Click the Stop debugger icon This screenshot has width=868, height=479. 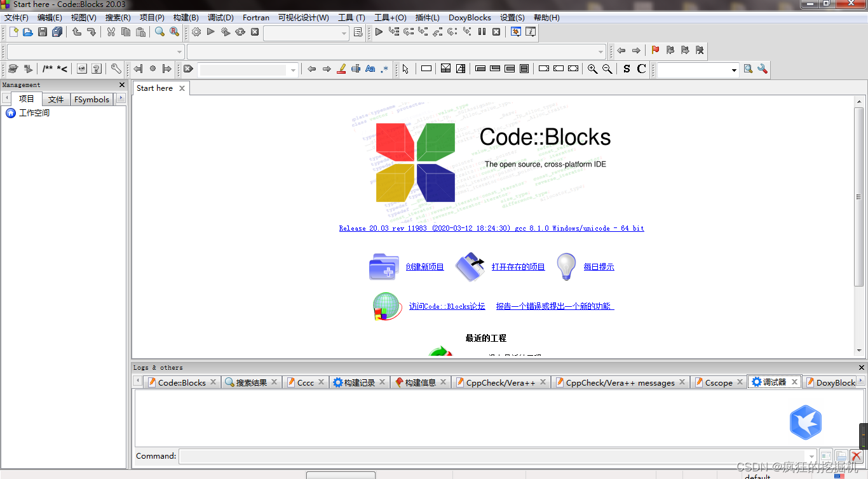[x=496, y=32]
